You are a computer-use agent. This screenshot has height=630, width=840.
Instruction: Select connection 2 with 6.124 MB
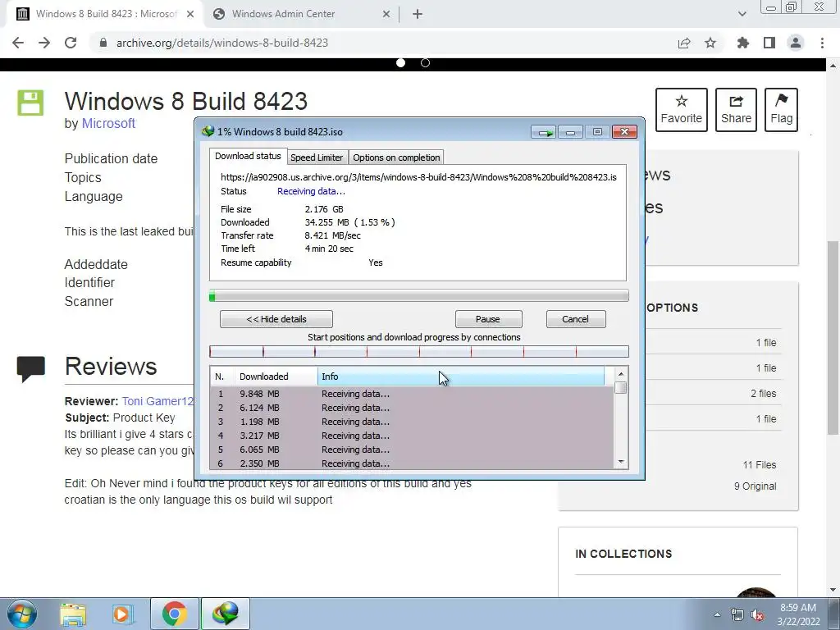click(412, 408)
